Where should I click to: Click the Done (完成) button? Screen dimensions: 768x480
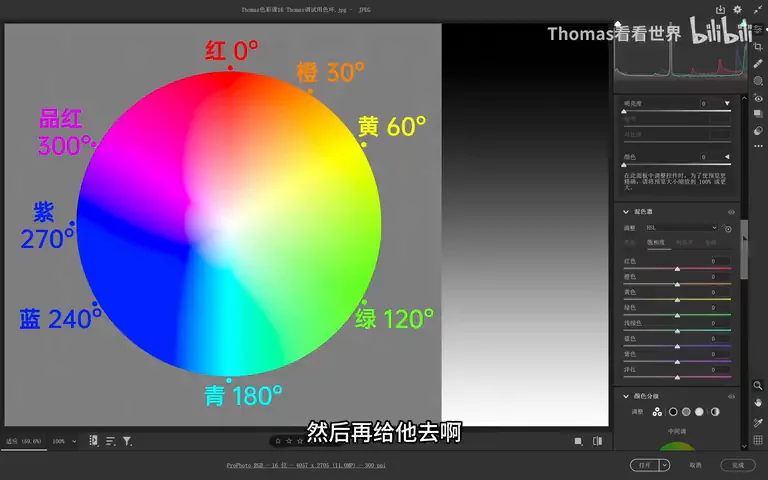(738, 465)
